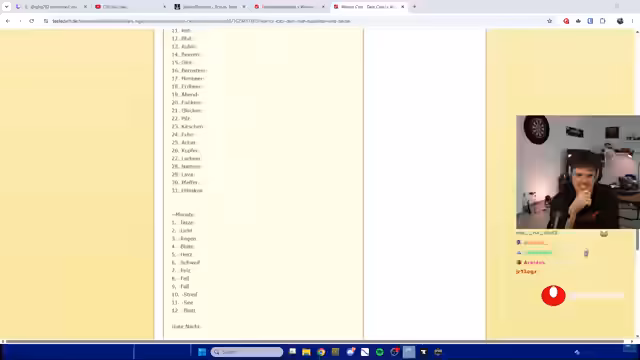Click the red mouse icon in overlay

[x=553, y=295]
